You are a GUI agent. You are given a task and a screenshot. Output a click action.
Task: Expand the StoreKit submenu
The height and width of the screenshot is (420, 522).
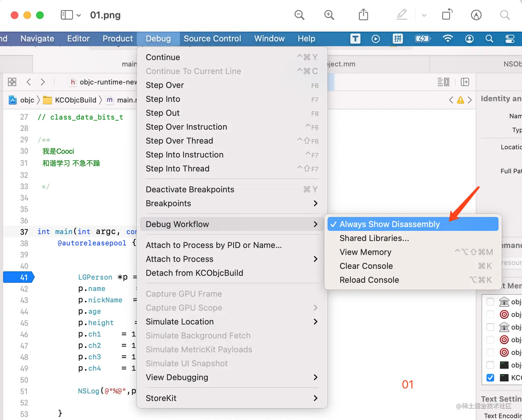click(x=232, y=398)
